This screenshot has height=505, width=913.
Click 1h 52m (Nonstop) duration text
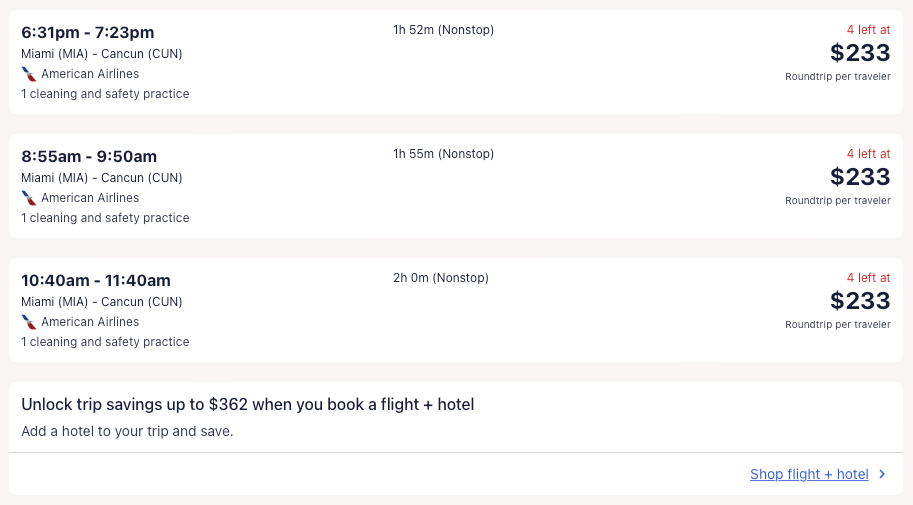point(443,30)
